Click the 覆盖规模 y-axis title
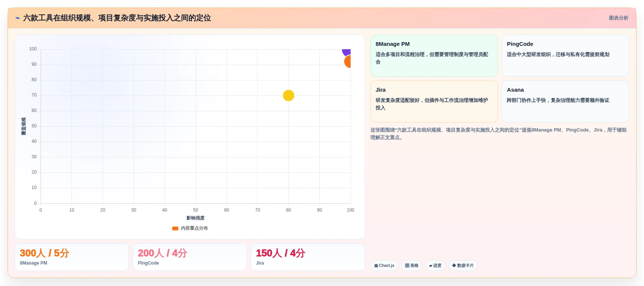This screenshot has height=286, width=644. (24, 126)
